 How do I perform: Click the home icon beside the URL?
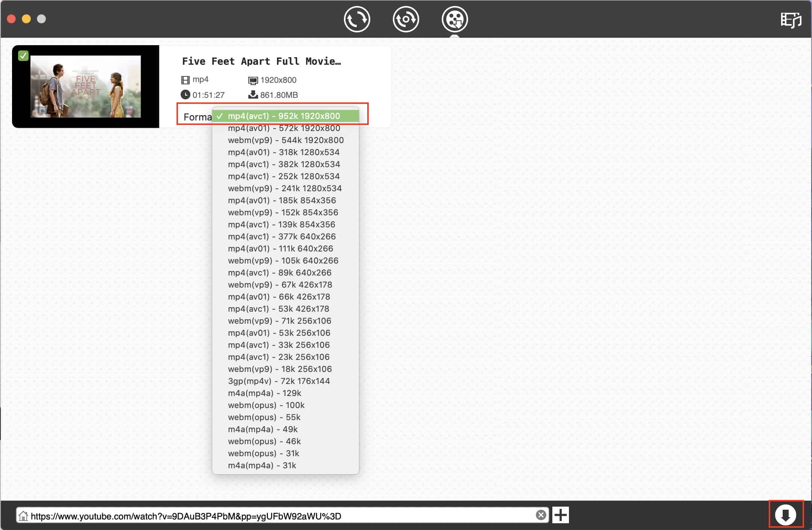[23, 516]
